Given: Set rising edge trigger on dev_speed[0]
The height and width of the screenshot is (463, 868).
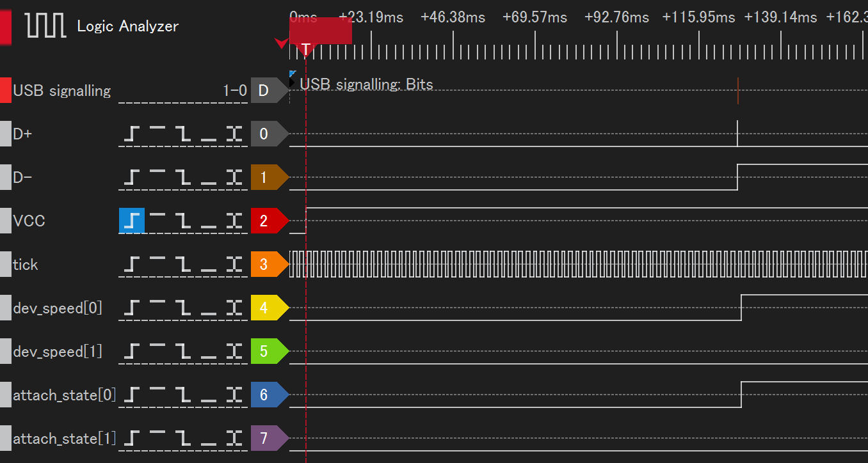Looking at the screenshot, I should click(132, 308).
